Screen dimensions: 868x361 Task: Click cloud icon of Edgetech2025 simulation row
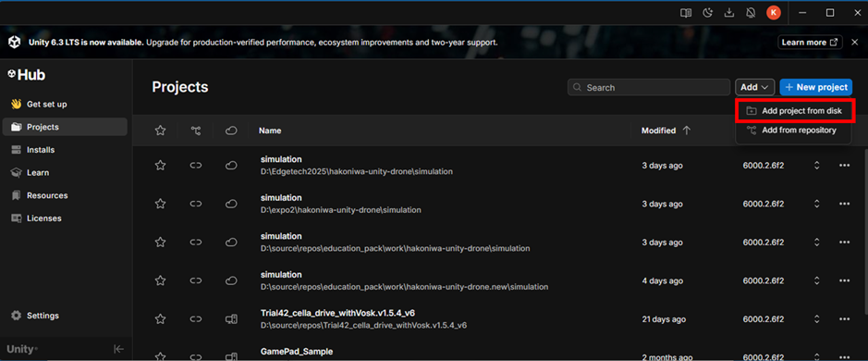coord(231,166)
